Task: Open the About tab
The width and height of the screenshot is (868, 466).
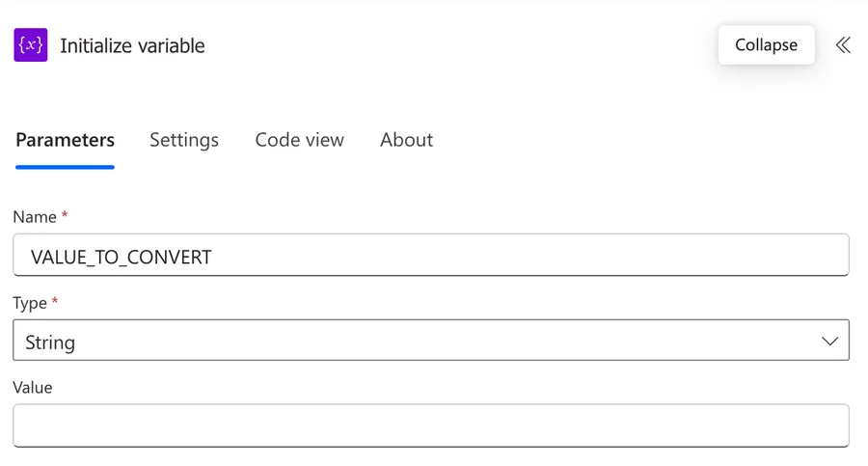Action: 406,140
